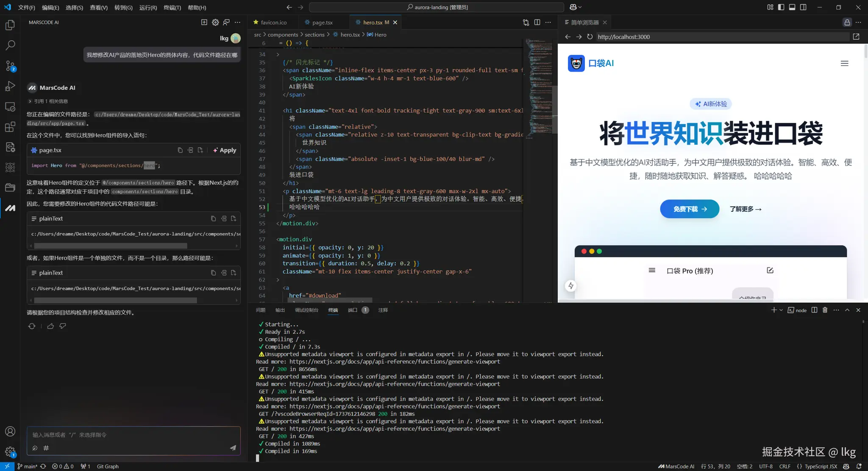Switch to the page.tsx tab
Screen dimensions: 868x471
(322, 22)
